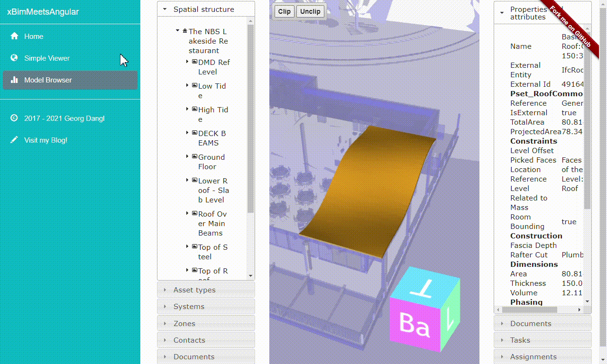The width and height of the screenshot is (607, 364).
Task: Expand the Asset types panel
Action: pos(206,290)
